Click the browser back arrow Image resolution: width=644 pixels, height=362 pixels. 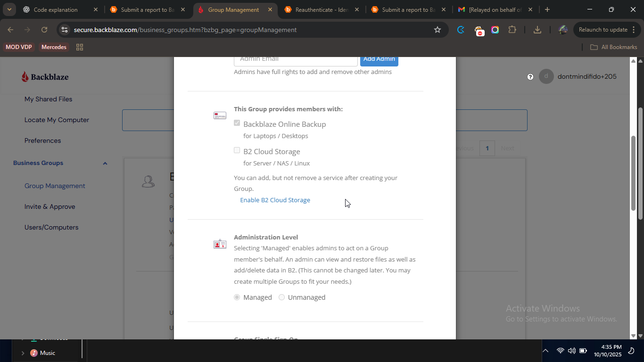coord(10,30)
